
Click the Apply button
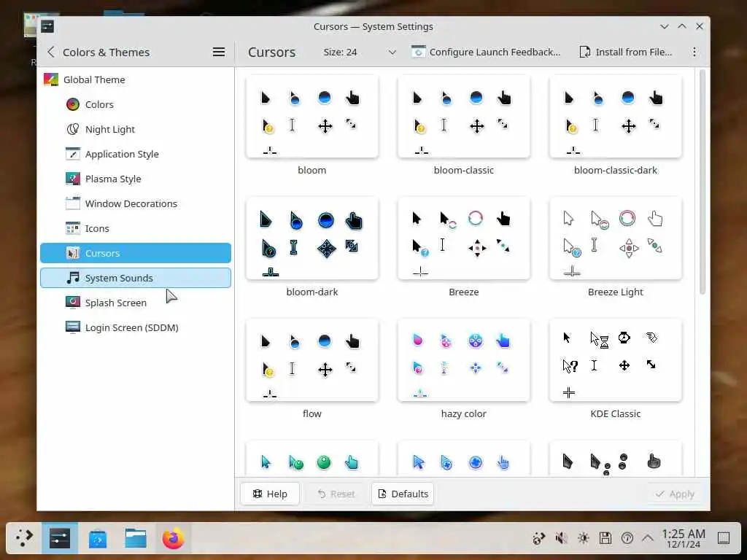pos(675,494)
